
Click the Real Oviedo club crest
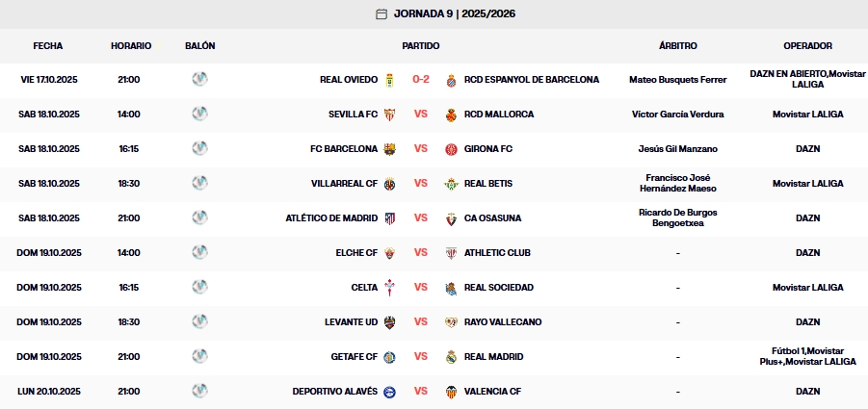coord(390,80)
